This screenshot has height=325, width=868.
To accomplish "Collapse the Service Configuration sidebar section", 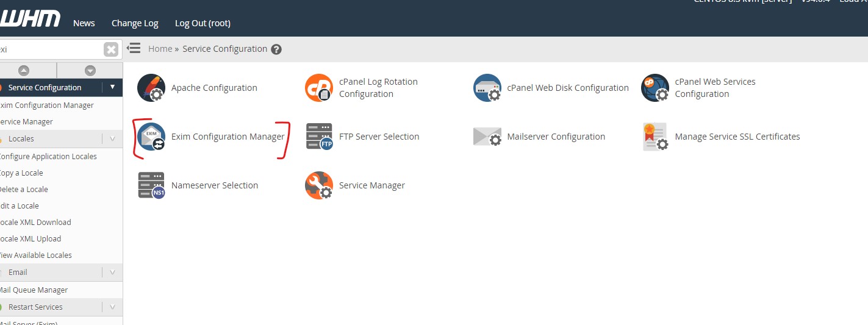I will point(112,87).
